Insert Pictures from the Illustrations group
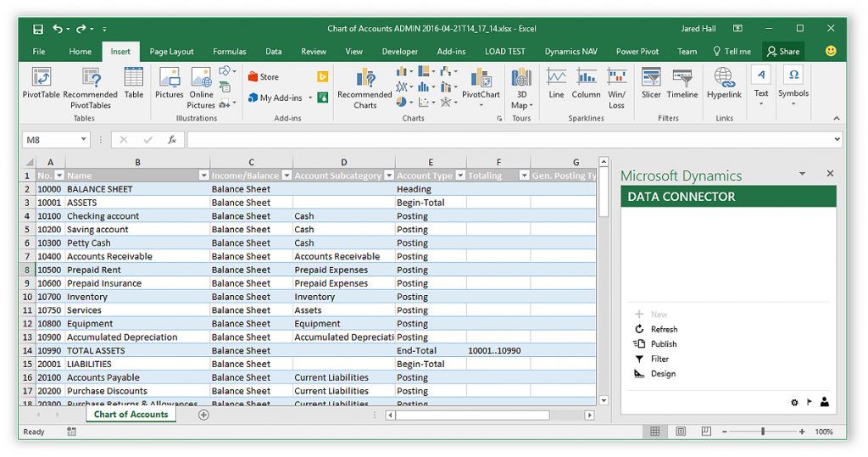Image resolution: width=868 pixels, height=457 pixels. (x=169, y=82)
